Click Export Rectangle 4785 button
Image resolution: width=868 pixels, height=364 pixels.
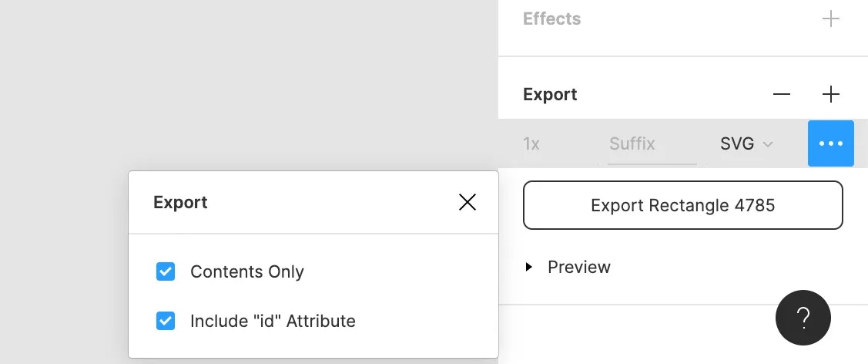click(682, 205)
